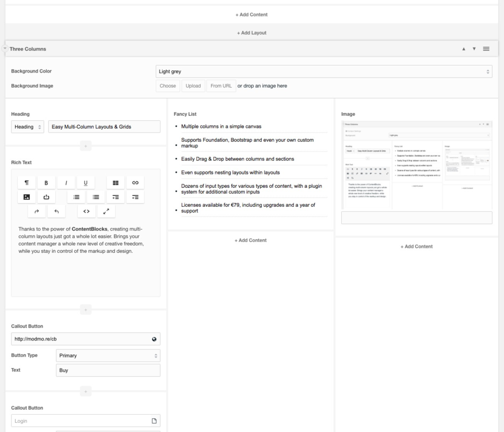
Task: Collapse the Three Columns layout section
Action: point(5,48)
